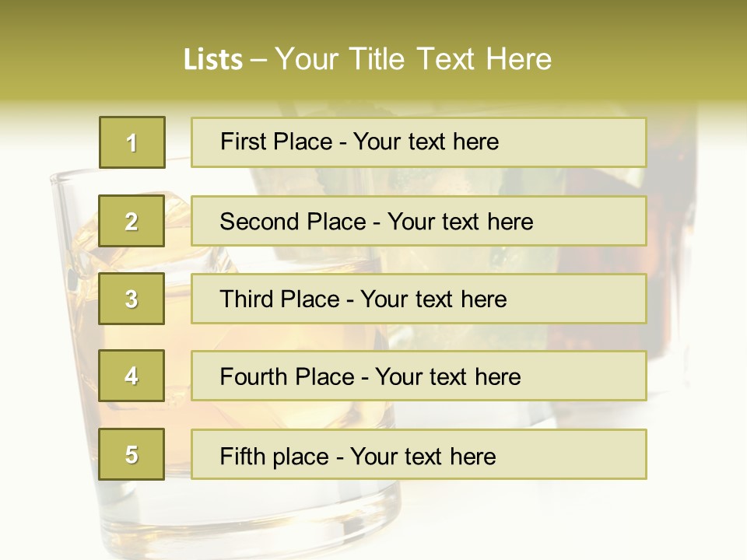
Task: Click the word Fourth in the list
Action: pyautogui.click(x=254, y=376)
